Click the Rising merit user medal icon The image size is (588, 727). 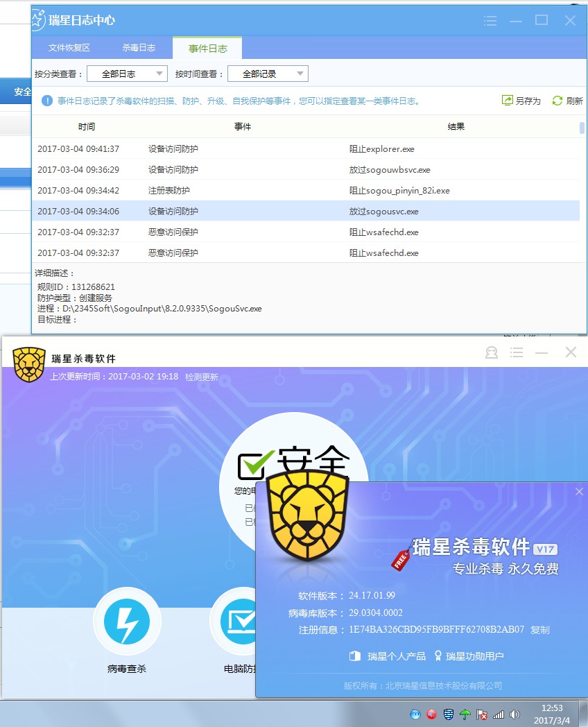(x=438, y=656)
